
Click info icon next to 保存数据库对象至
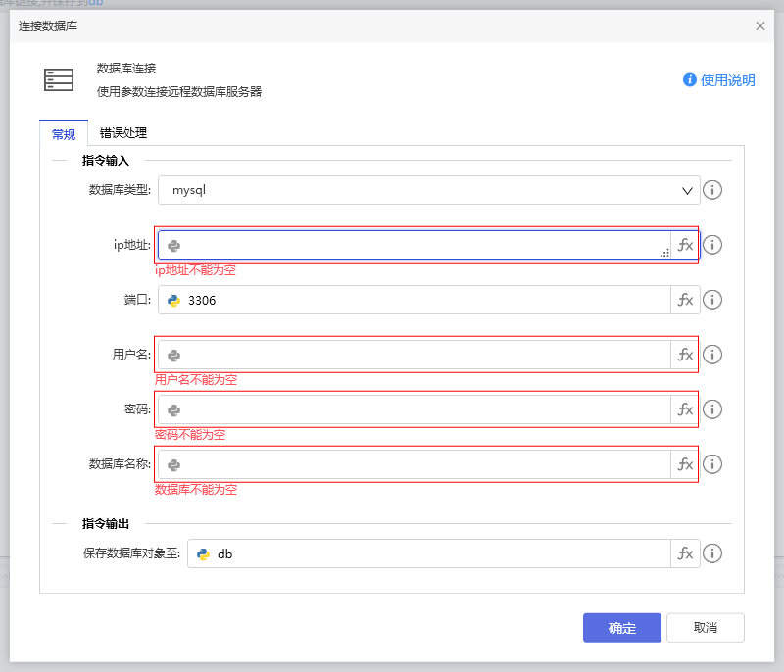click(713, 553)
